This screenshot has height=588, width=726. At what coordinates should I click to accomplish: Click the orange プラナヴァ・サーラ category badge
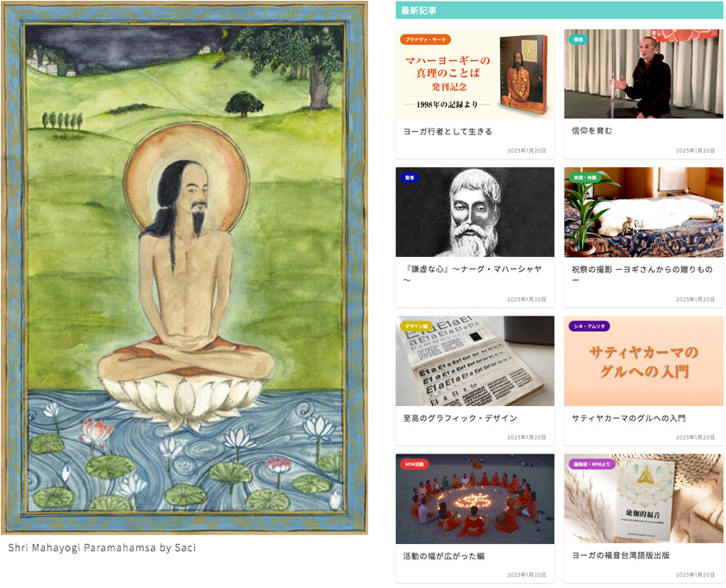coord(425,40)
